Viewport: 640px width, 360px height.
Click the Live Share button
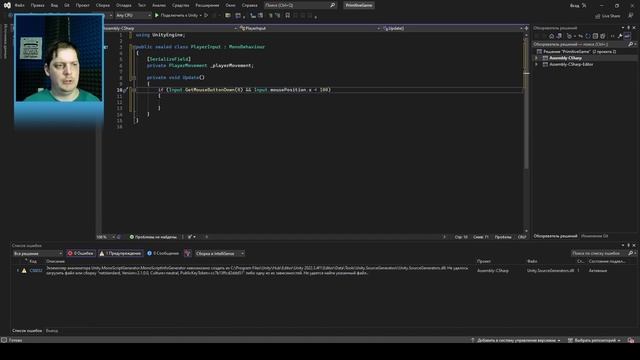[x=607, y=16]
